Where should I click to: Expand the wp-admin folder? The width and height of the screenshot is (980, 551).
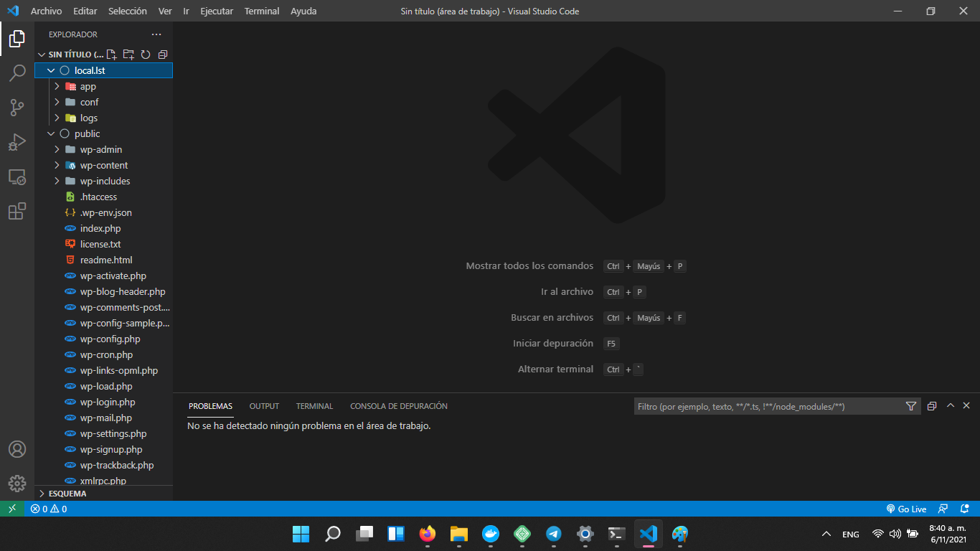click(103, 149)
